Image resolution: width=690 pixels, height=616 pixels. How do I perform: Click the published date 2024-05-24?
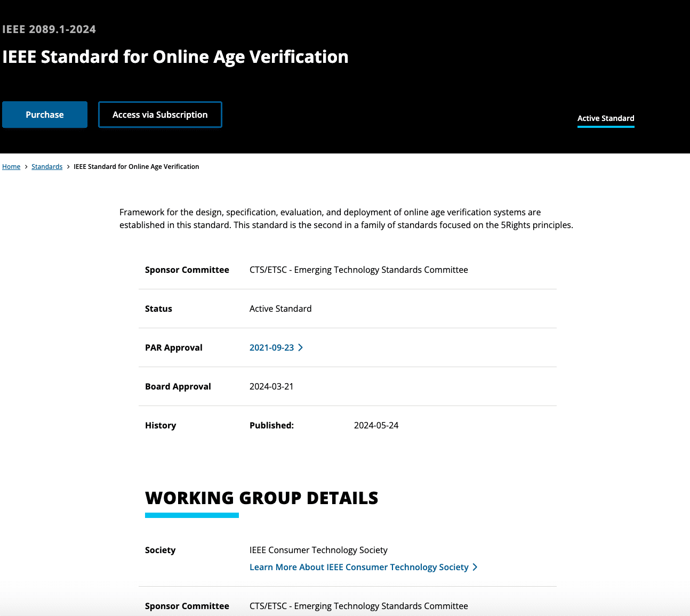(x=376, y=425)
